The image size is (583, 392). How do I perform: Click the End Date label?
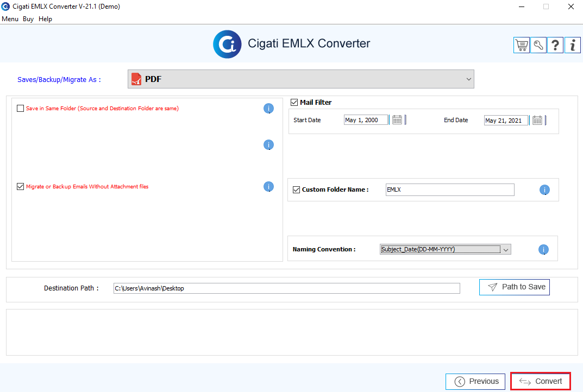456,120
